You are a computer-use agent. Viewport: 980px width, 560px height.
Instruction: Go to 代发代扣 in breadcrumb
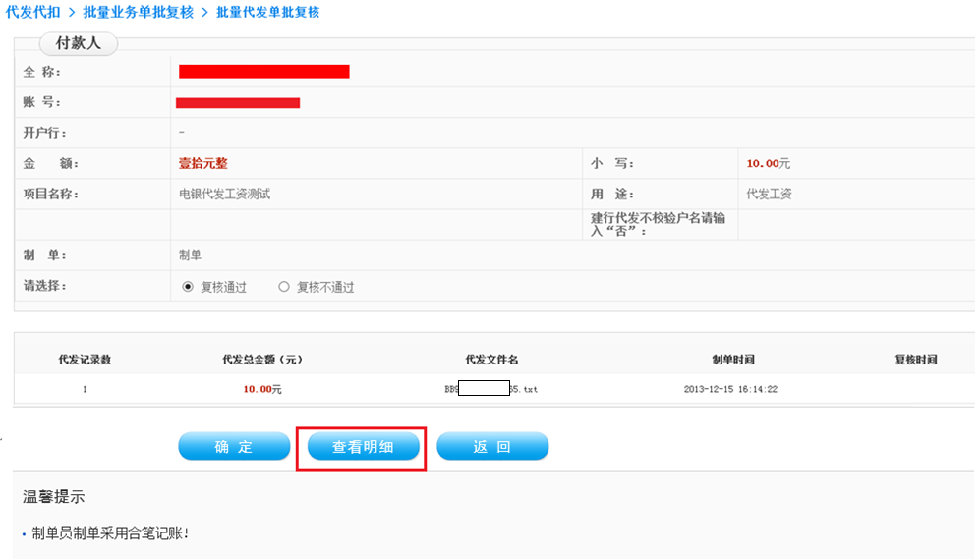coord(33,12)
